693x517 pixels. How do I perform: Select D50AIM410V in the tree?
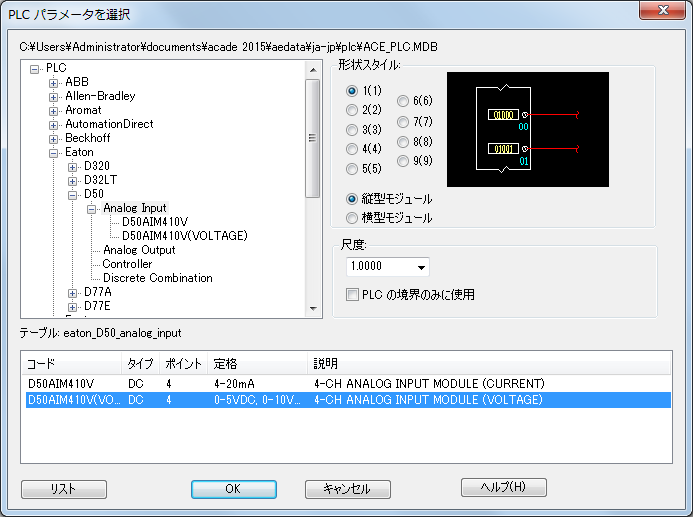(155, 222)
